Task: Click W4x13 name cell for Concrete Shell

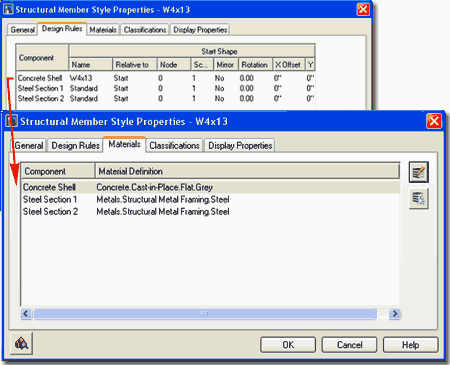Action: (81, 78)
